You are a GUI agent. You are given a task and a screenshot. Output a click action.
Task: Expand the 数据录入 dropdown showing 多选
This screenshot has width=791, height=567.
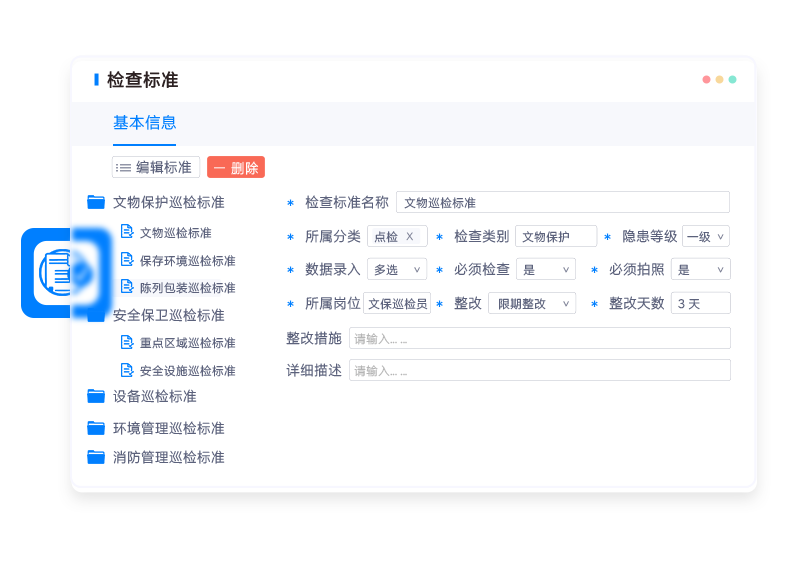click(398, 269)
